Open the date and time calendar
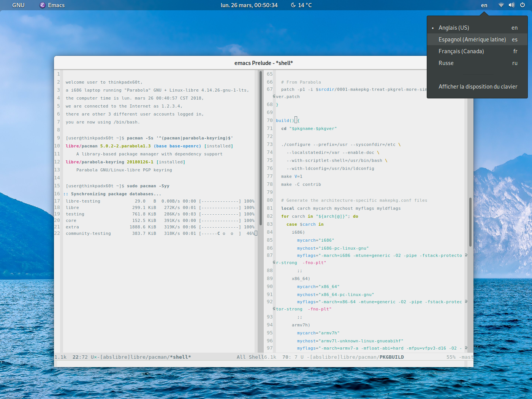This screenshot has height=399, width=532. pyautogui.click(x=249, y=5)
